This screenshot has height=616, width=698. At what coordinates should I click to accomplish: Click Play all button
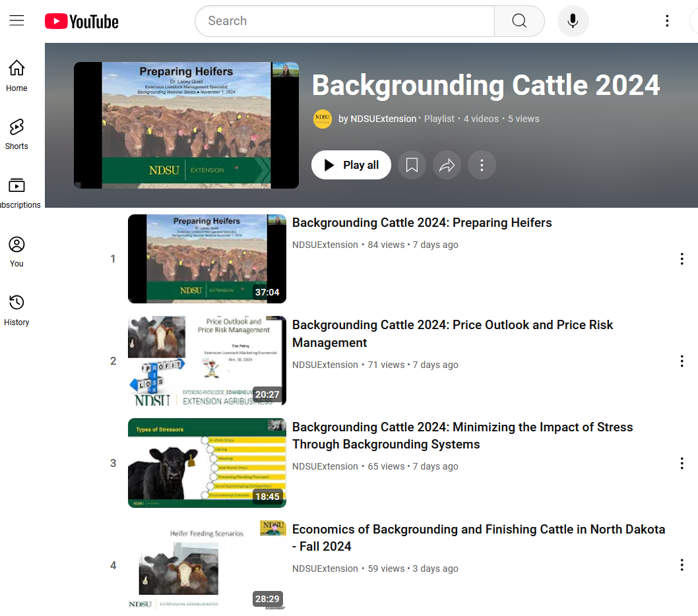click(x=351, y=165)
